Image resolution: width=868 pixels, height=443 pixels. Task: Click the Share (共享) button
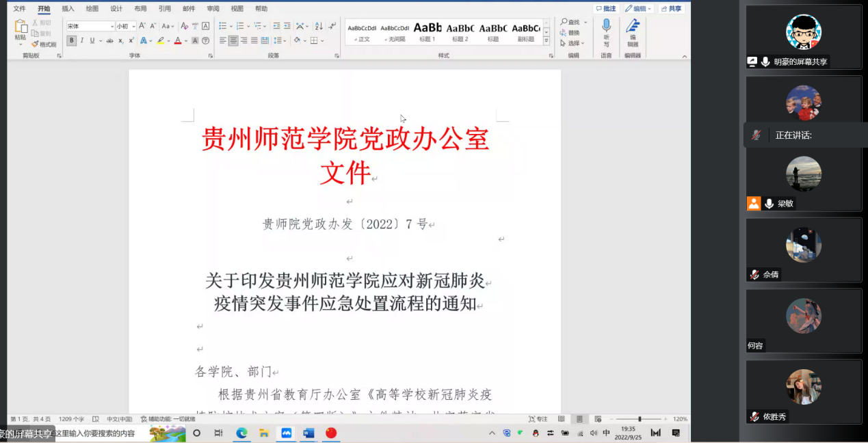[x=671, y=9]
